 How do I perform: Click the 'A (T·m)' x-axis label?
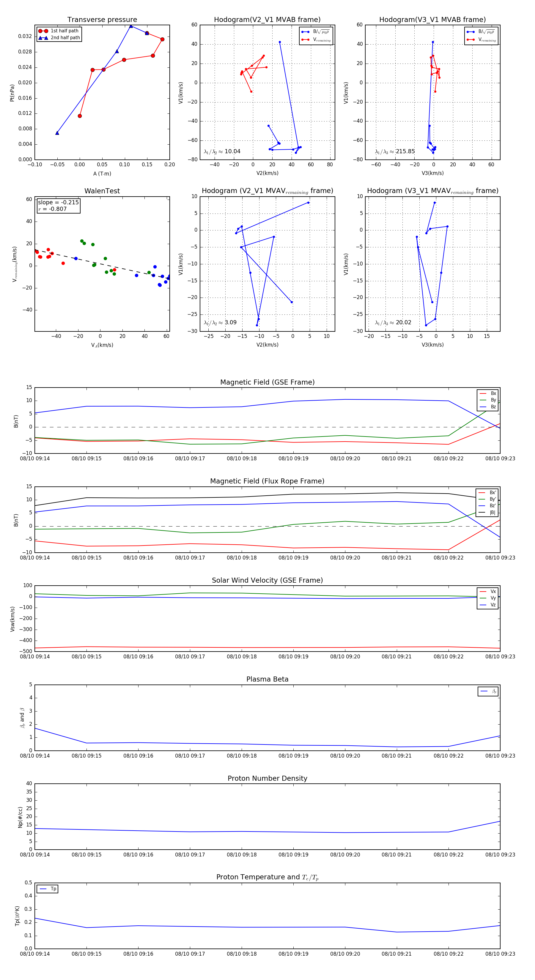[x=102, y=174]
